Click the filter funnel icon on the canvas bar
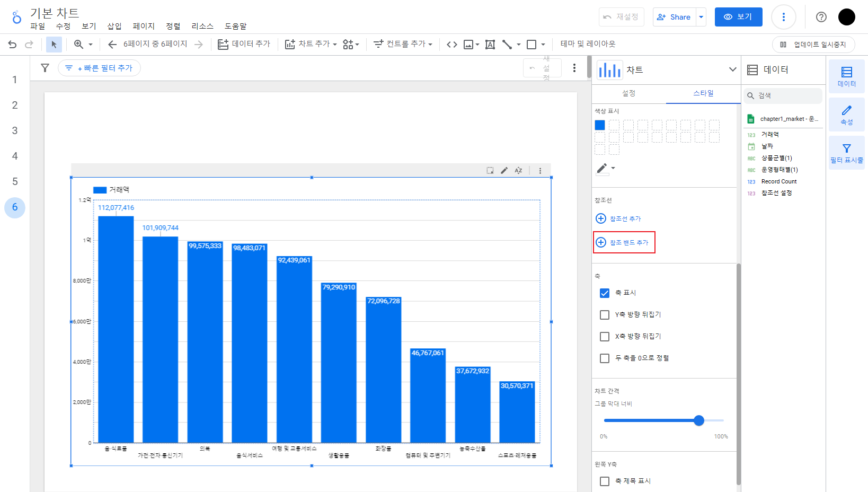Viewport: 868px width, 492px height. (x=45, y=68)
